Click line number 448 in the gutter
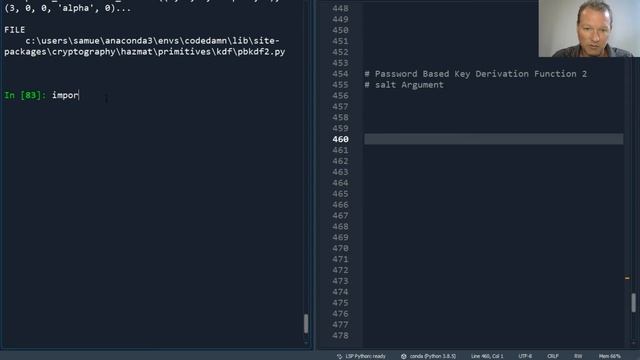The height and width of the screenshot is (360, 640). 340,9
